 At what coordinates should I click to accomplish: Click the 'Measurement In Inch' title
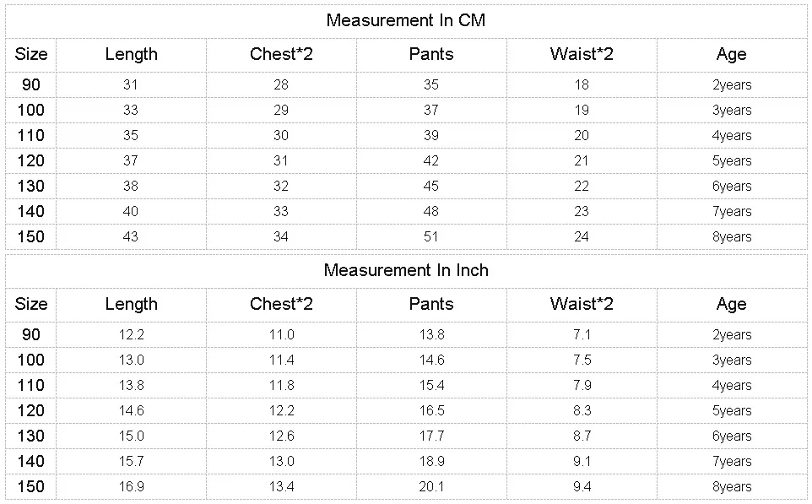coord(405,270)
